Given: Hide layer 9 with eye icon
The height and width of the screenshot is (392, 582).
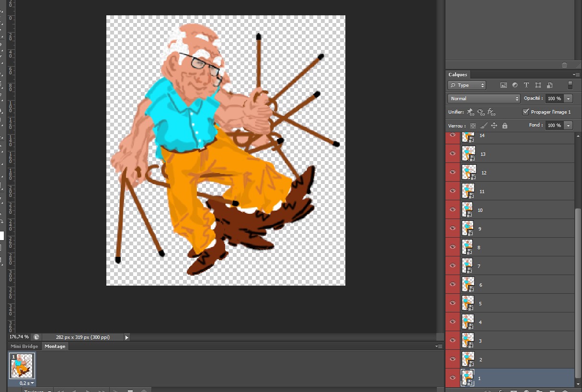Looking at the screenshot, I should [x=453, y=228].
